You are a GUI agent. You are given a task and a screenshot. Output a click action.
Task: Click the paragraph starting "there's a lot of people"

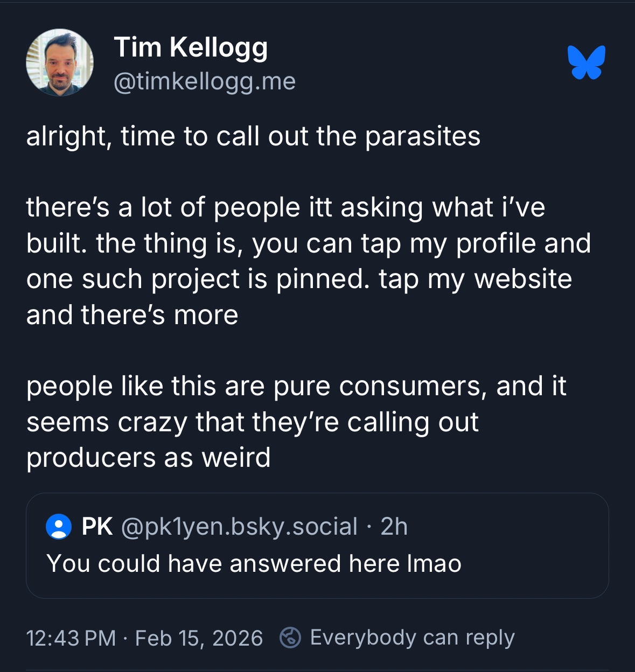308,261
